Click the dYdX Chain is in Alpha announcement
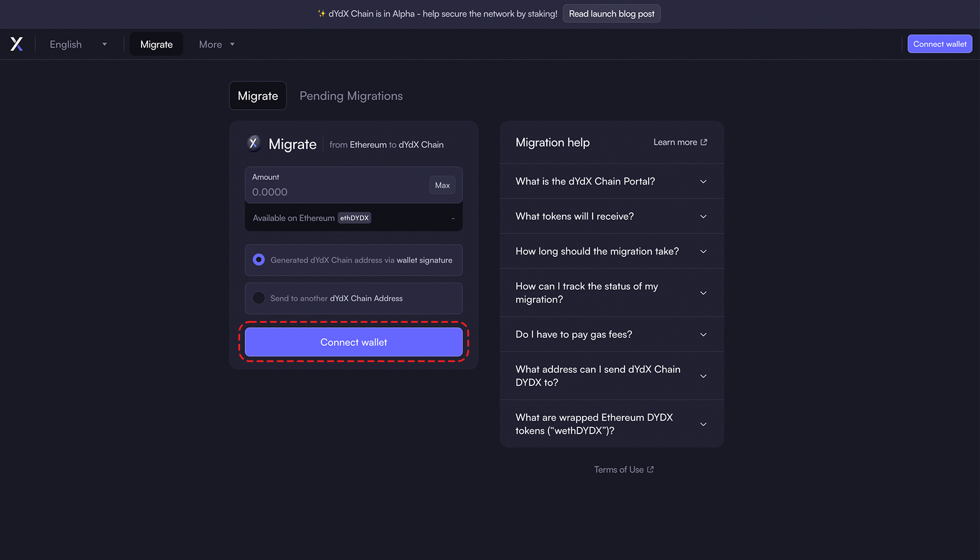The width and height of the screenshot is (980, 560). pos(438,13)
